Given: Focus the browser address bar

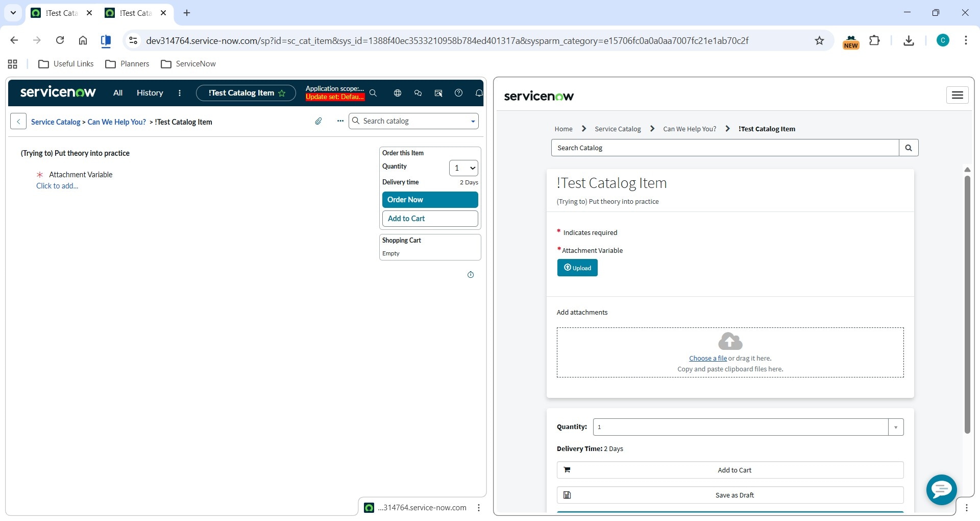Looking at the screenshot, I should coord(447,40).
